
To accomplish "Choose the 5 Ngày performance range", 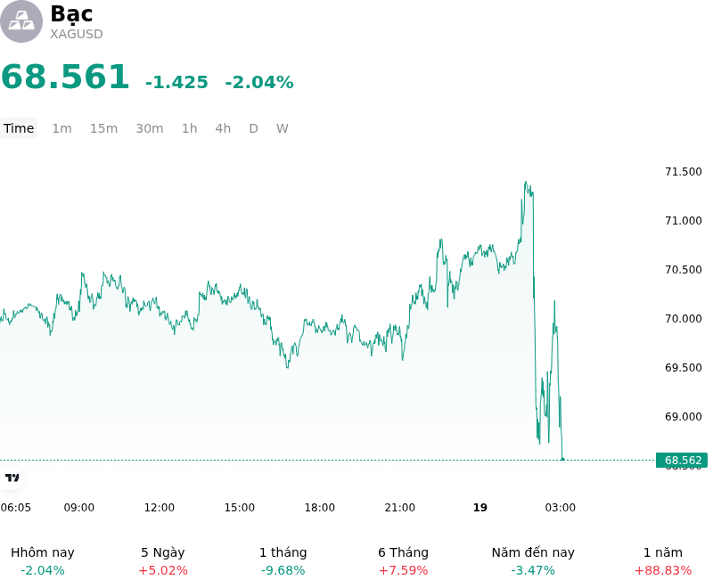I will click(163, 561).
